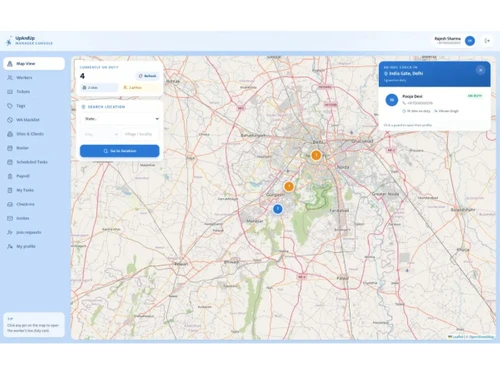Close the India Gate check-in panel
Screen dimensions: 500x375
pos(480,70)
